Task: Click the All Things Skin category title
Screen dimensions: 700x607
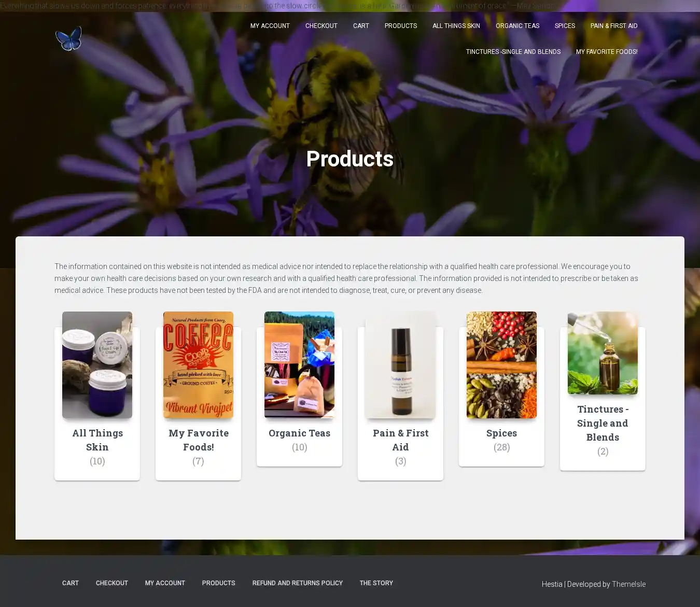Action: coord(97,440)
